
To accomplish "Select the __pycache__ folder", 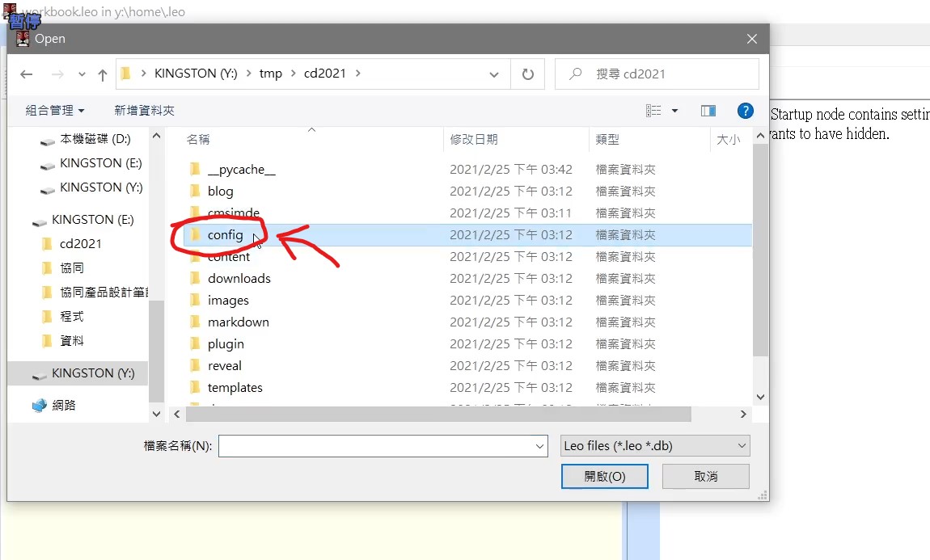I will tap(242, 170).
